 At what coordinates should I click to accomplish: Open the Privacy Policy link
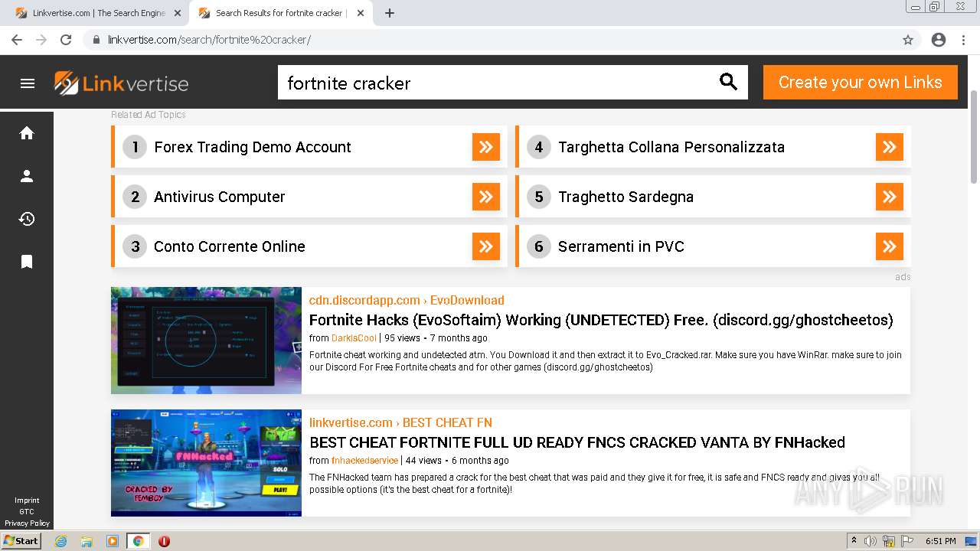pyautogui.click(x=27, y=523)
